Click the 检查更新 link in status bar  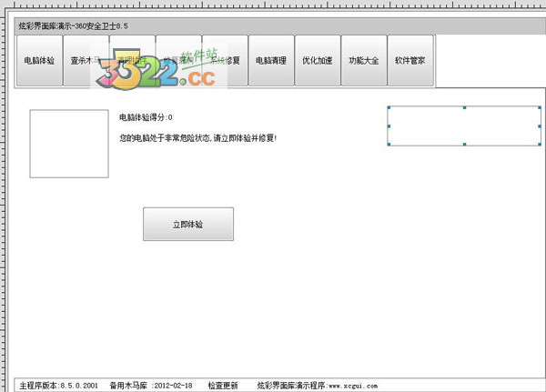(223, 386)
